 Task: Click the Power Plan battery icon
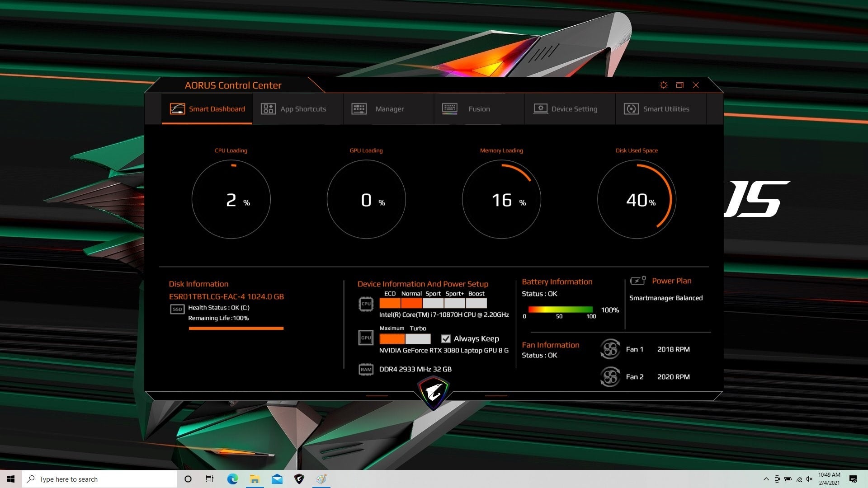coord(638,281)
